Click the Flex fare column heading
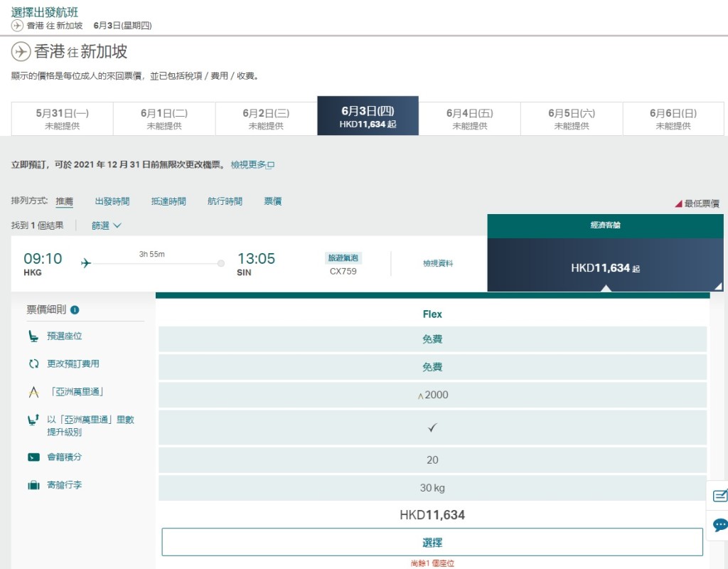The width and height of the screenshot is (728, 569). tap(432, 314)
